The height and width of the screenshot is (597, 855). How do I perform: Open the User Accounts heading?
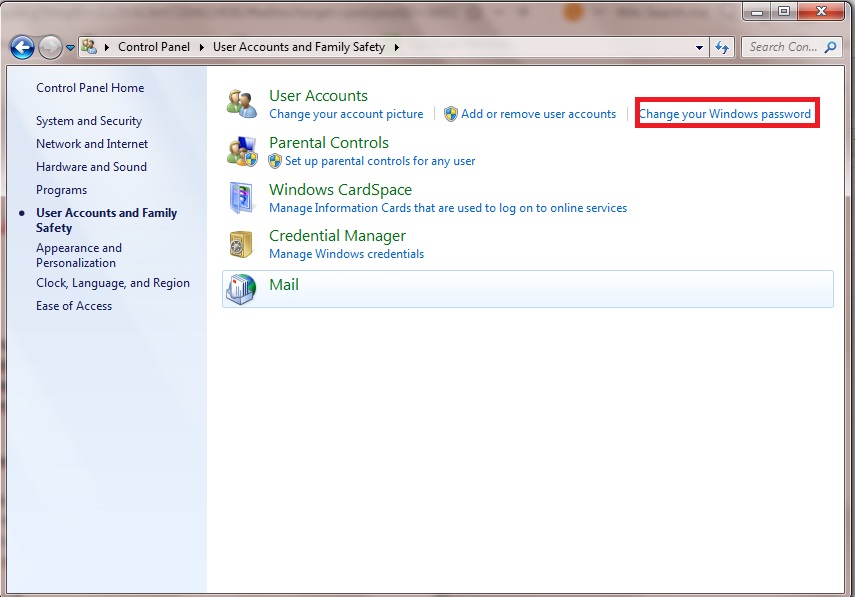click(318, 96)
